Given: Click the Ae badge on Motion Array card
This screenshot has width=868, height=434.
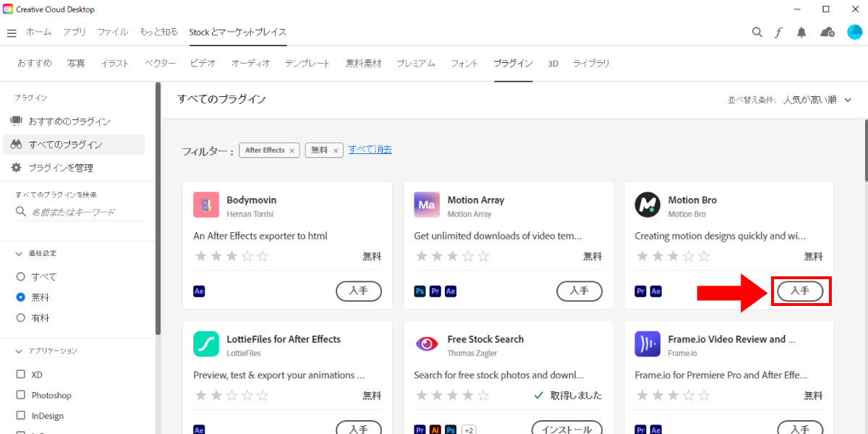Looking at the screenshot, I should (451, 292).
